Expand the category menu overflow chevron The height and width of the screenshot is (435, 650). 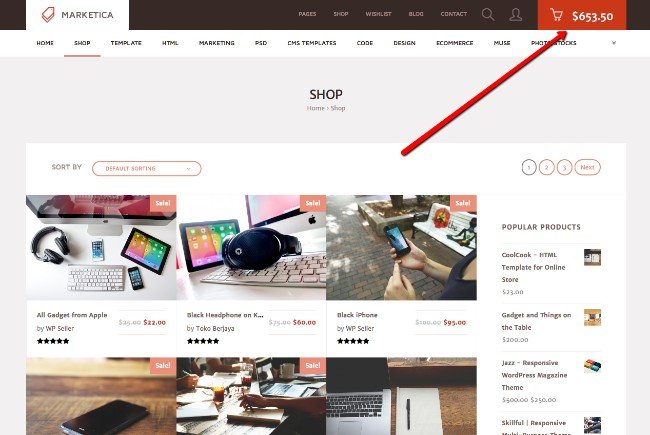[x=614, y=43]
